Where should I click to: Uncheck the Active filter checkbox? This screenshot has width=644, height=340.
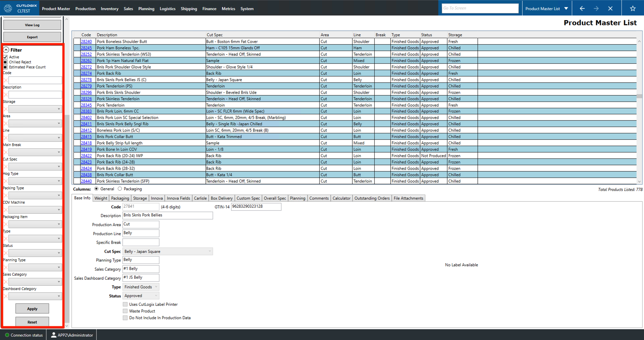tap(5, 57)
